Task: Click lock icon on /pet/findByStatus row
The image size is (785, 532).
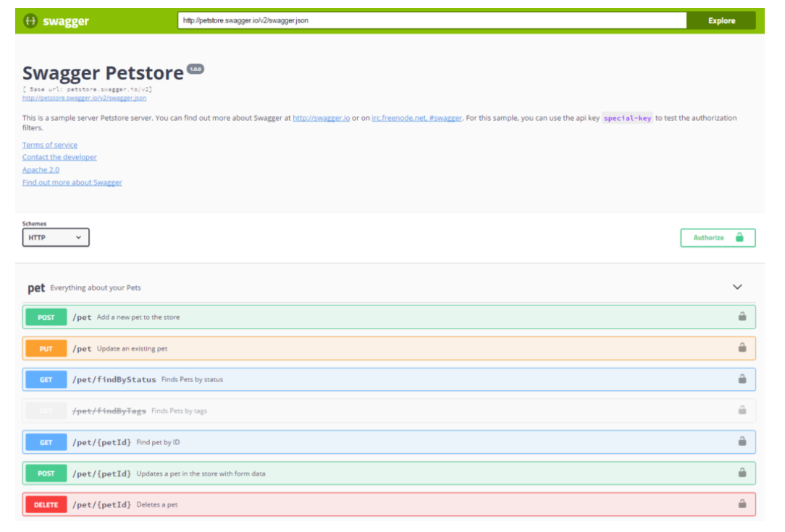Action: click(x=742, y=379)
